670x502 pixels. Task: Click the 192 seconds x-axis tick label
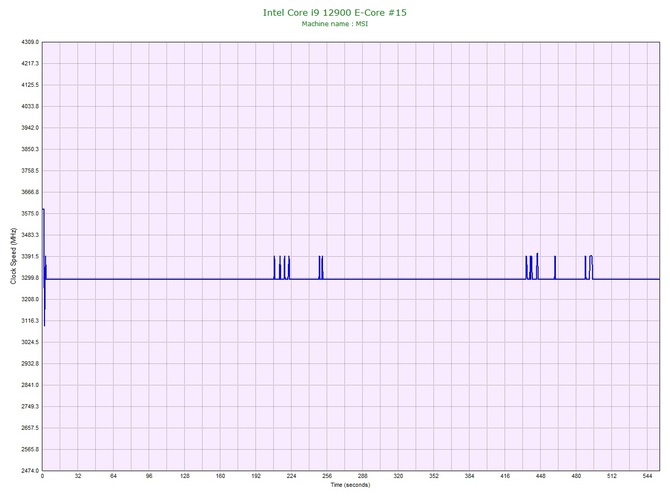point(256,476)
